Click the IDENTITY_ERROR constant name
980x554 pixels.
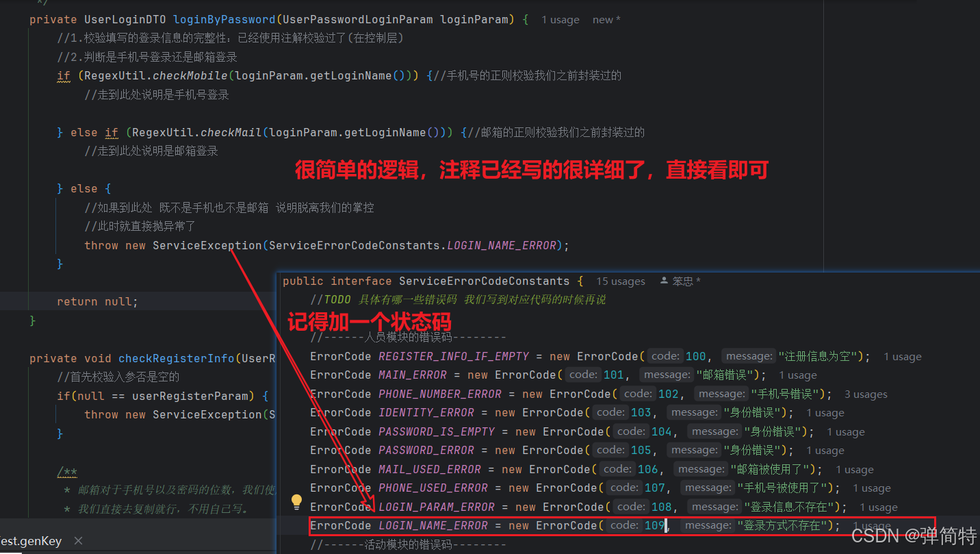[426, 412]
